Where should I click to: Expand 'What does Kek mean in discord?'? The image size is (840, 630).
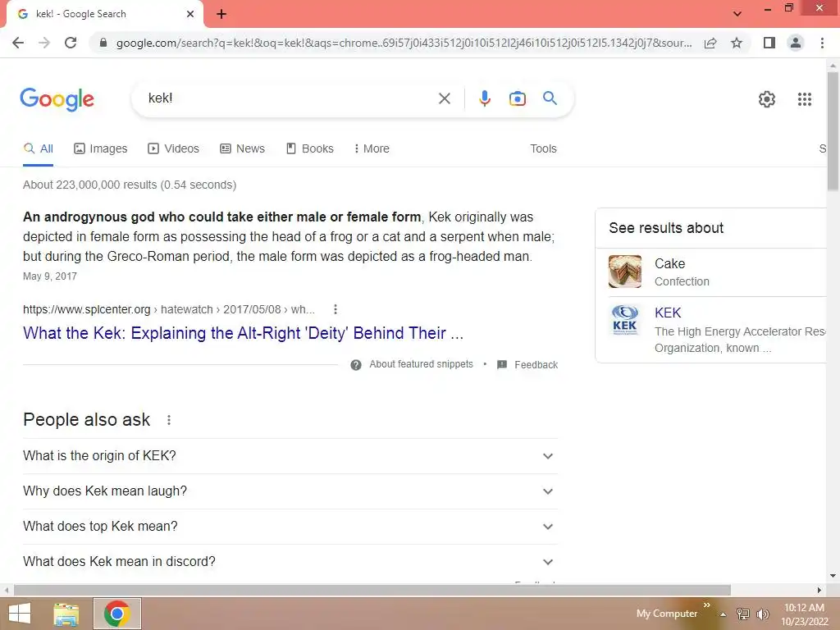pyautogui.click(x=290, y=562)
